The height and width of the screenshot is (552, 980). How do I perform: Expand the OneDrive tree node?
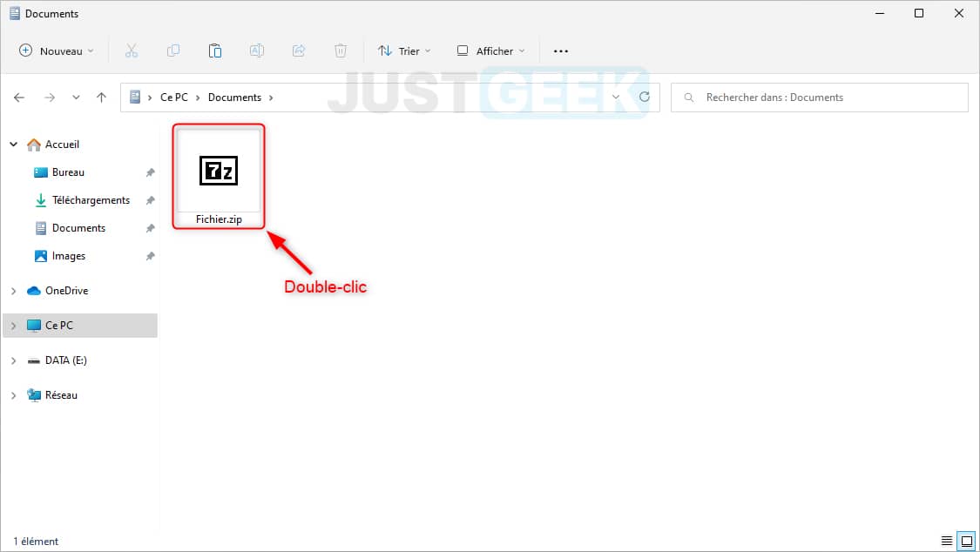13,291
